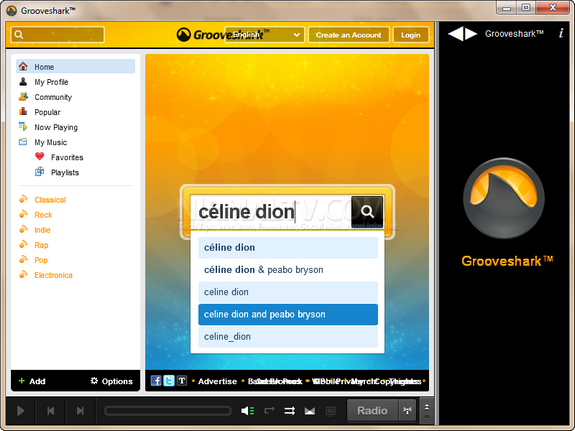Open My Music in sidebar

coord(51,142)
